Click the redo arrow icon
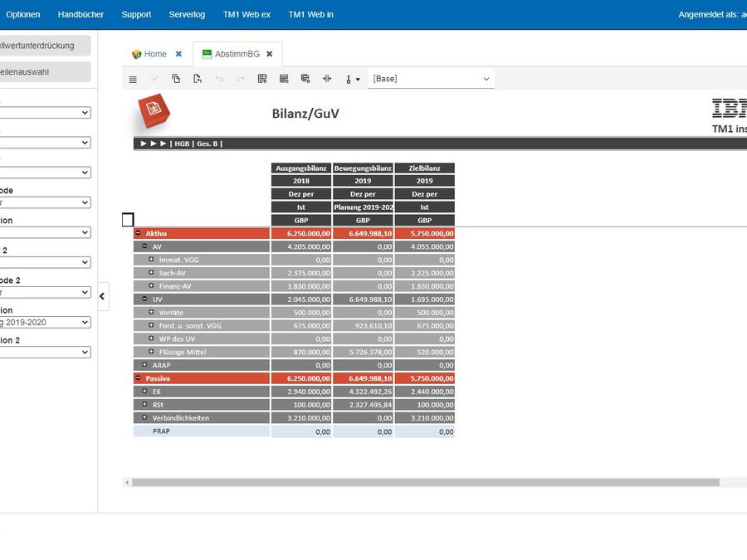Image resolution: width=747 pixels, height=560 pixels. point(241,79)
